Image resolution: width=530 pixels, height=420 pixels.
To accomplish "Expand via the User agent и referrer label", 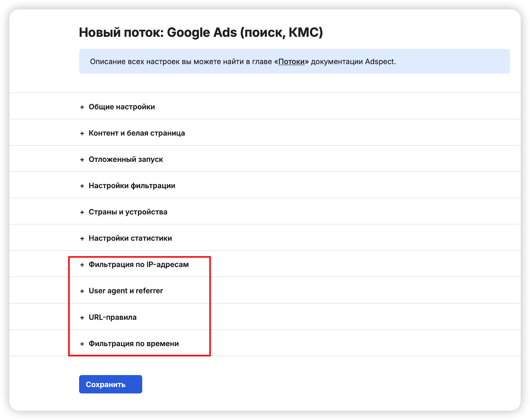I will [126, 291].
